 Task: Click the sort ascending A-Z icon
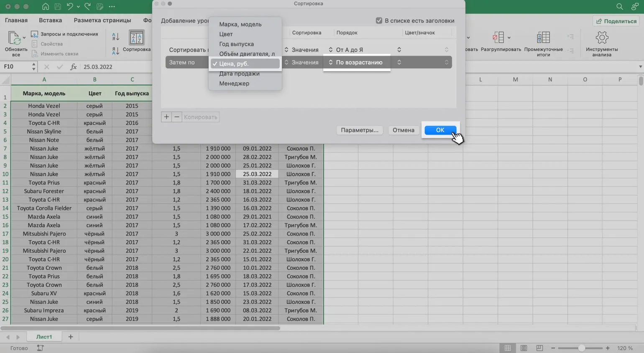click(115, 37)
